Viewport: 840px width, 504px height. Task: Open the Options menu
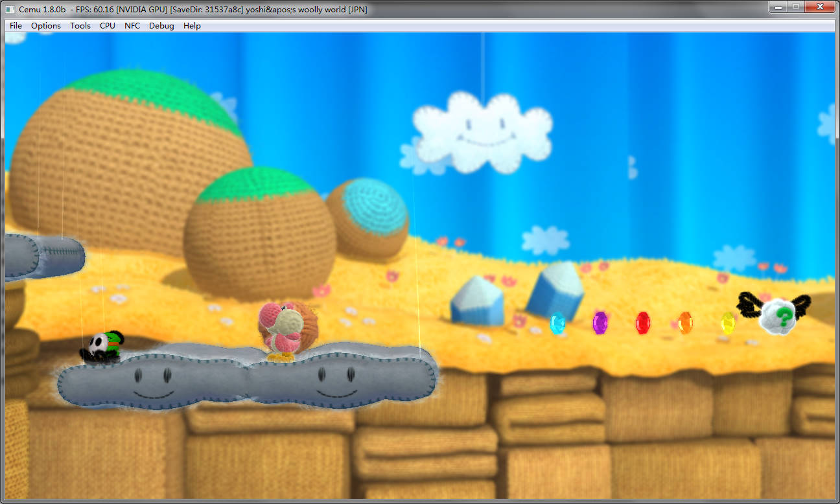(x=46, y=26)
